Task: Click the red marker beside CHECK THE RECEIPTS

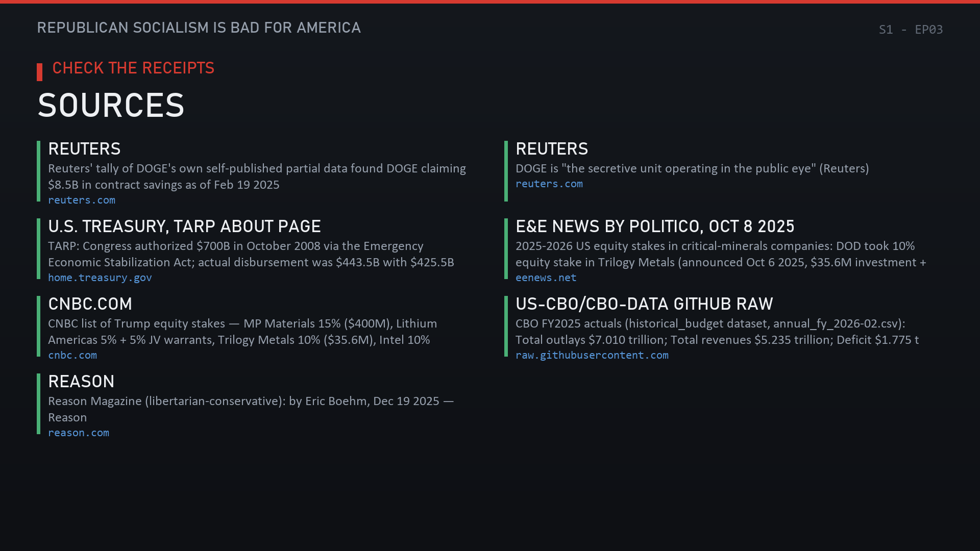Action: pos(39,72)
